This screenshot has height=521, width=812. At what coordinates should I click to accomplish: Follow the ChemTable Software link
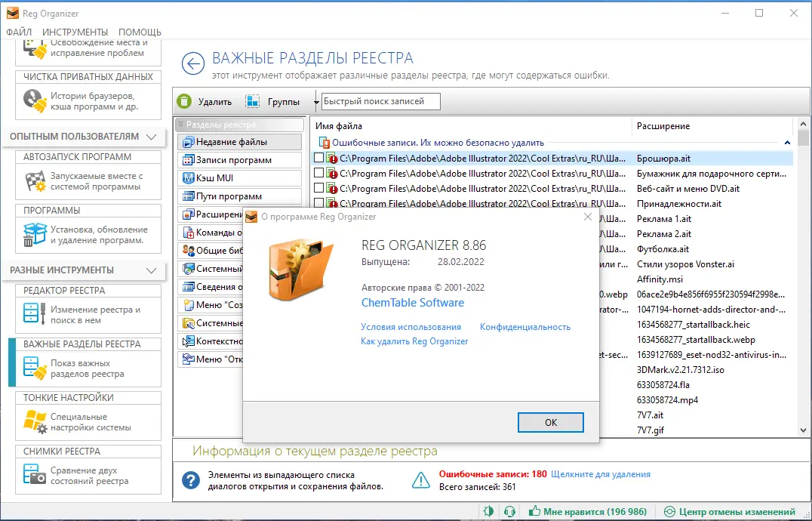pos(413,302)
